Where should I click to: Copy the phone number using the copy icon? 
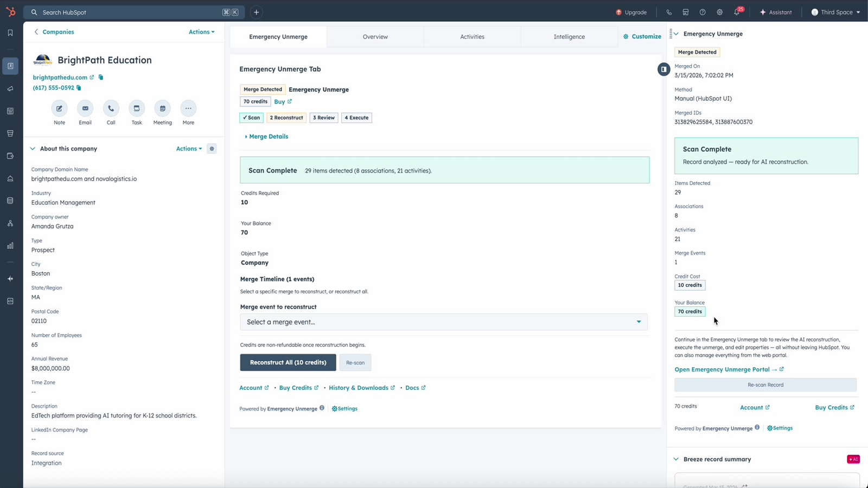click(79, 87)
